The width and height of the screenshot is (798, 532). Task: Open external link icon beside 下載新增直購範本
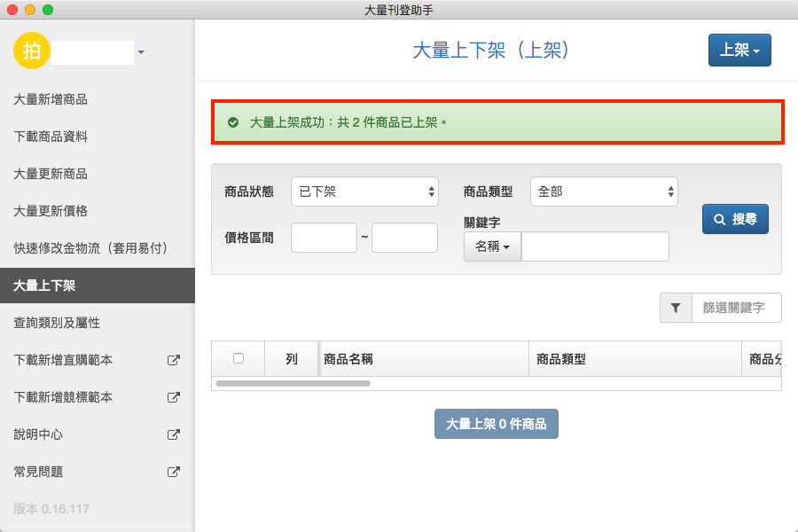174,360
